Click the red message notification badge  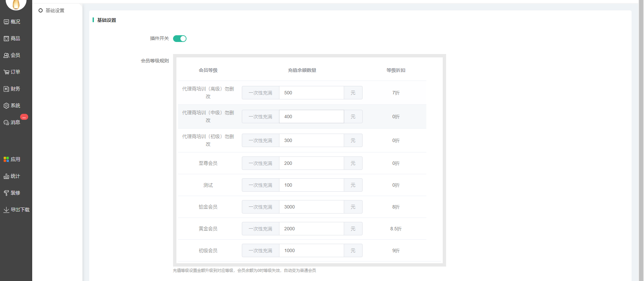(24, 117)
